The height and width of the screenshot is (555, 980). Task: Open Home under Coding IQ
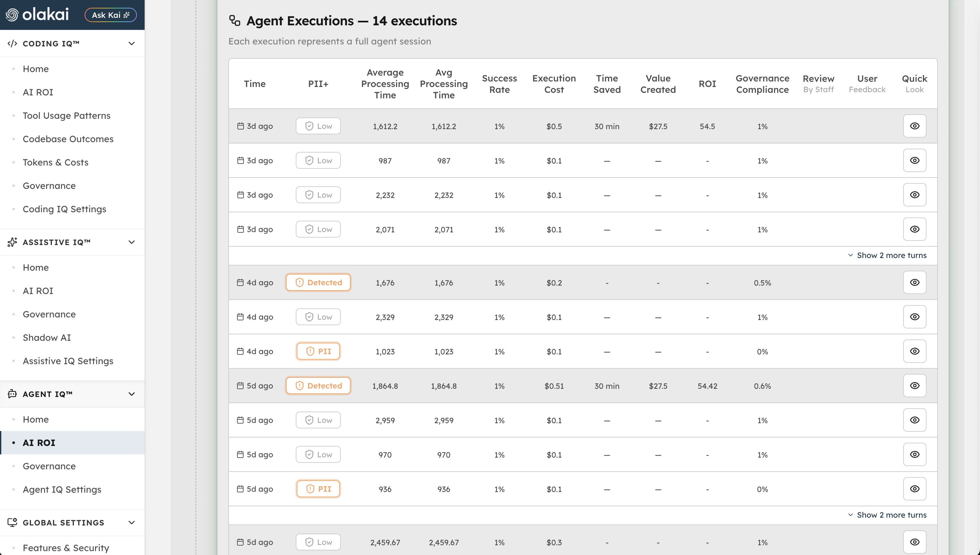point(36,69)
